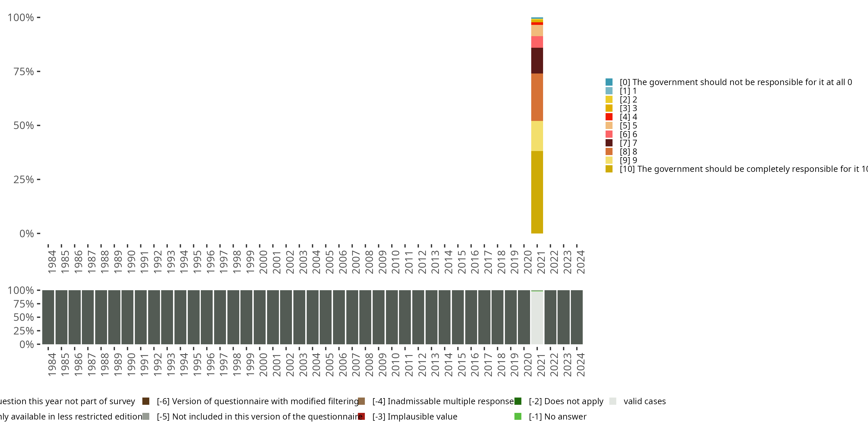The image size is (868, 434).
Task: Click the brown [-6] modified filtering swatch
Action: click(x=146, y=401)
